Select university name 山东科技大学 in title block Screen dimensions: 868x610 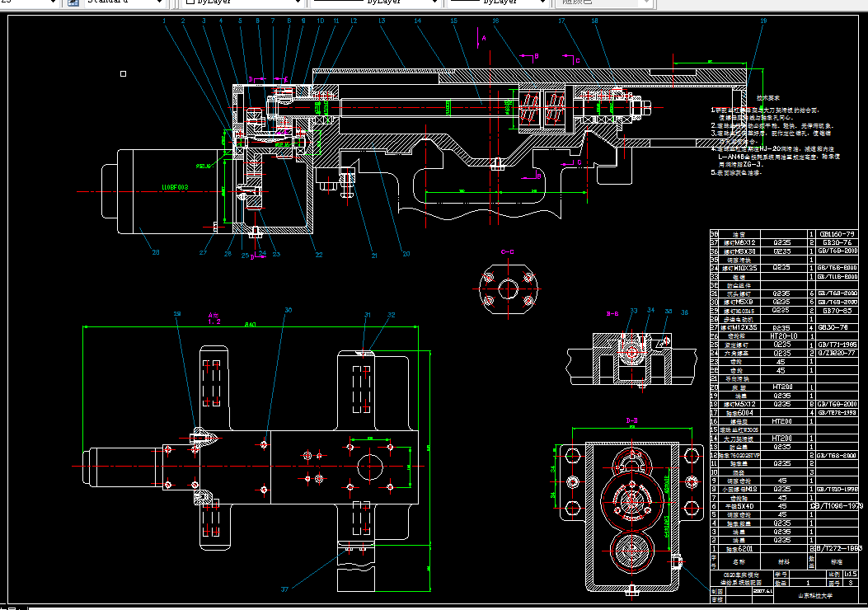coord(815,596)
